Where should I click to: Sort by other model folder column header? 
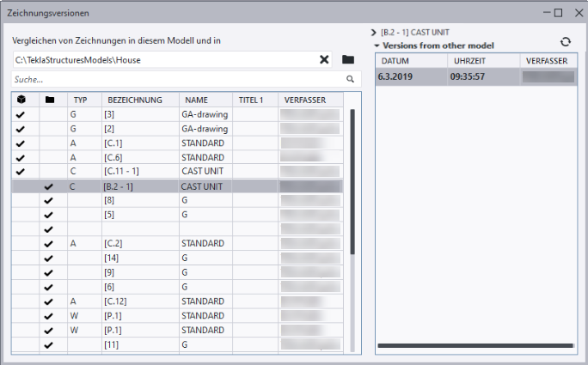point(50,100)
